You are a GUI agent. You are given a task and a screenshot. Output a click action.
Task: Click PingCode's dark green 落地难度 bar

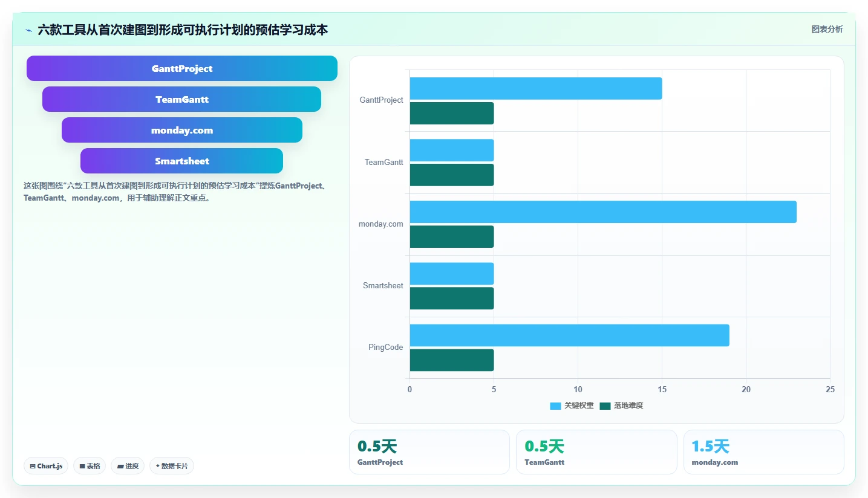[x=452, y=360]
